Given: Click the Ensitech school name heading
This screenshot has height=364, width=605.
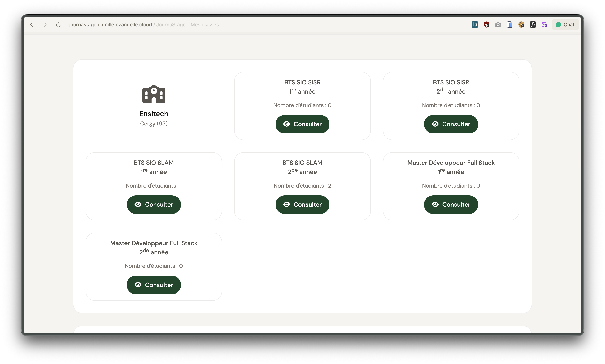Looking at the screenshot, I should pos(154,114).
